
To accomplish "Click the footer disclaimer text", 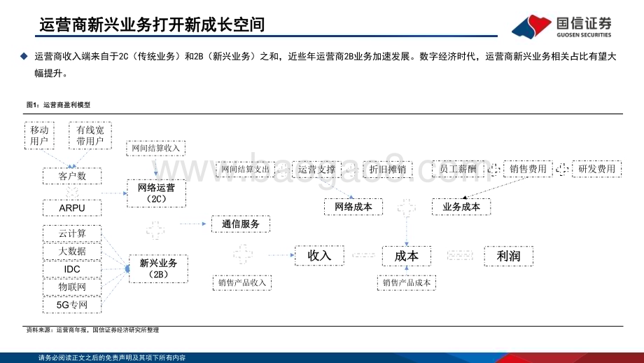I will click(112, 357).
